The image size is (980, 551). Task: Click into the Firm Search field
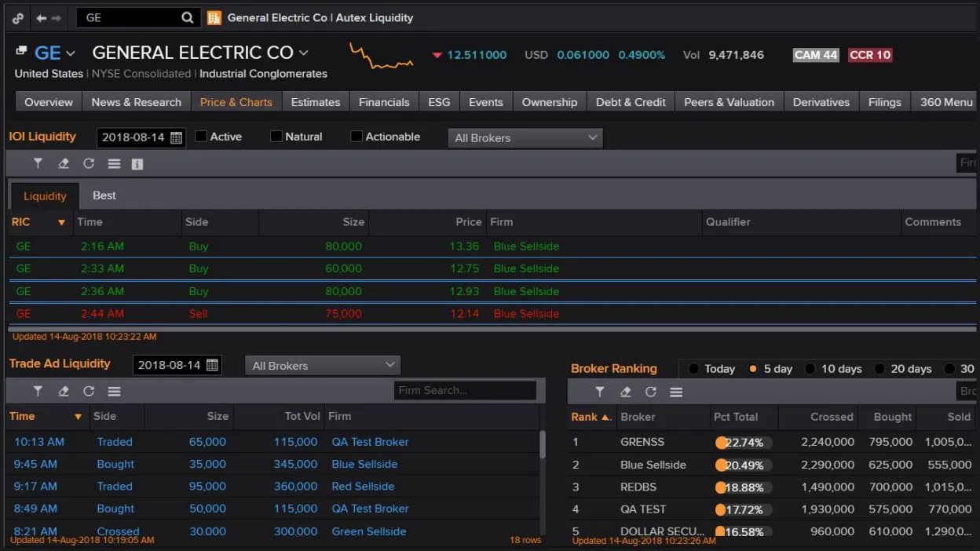[465, 390]
